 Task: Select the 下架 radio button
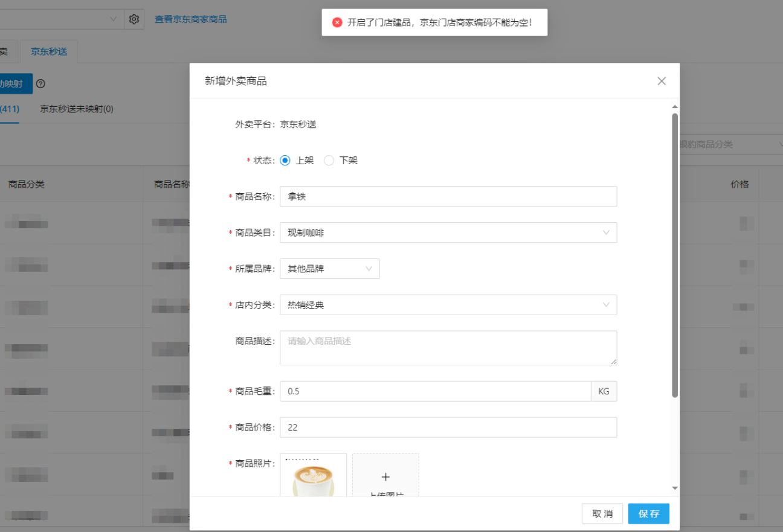329,160
